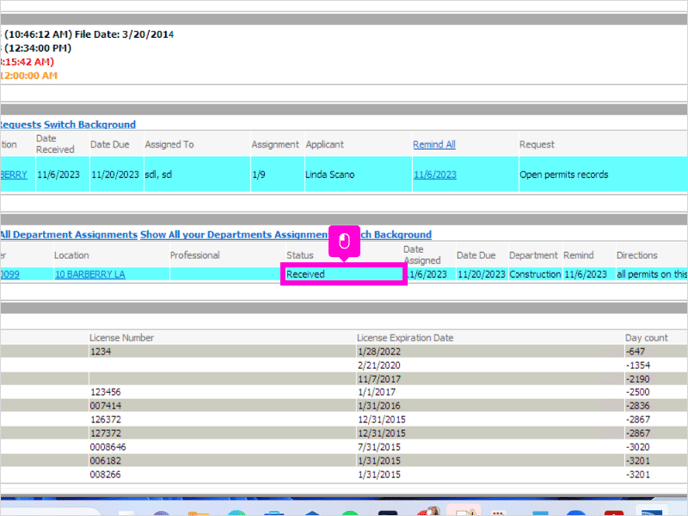688x516 pixels.
Task: Open the assignment number link ending in 0099
Action: [10, 275]
